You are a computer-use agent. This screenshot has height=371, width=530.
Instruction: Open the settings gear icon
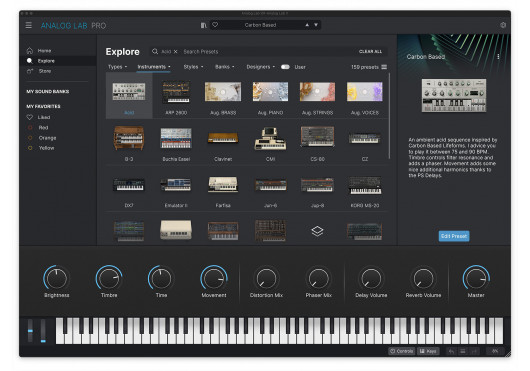pos(503,25)
